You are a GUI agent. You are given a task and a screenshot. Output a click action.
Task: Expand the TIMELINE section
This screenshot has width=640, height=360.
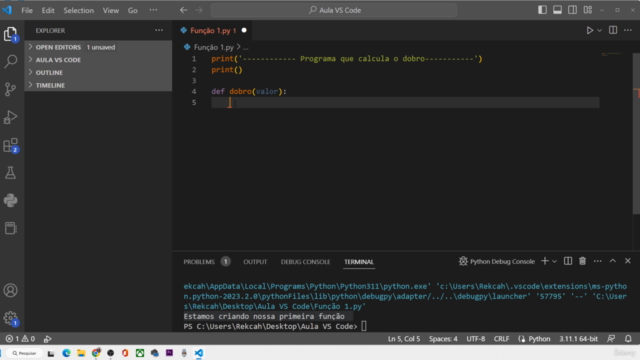(x=98, y=85)
